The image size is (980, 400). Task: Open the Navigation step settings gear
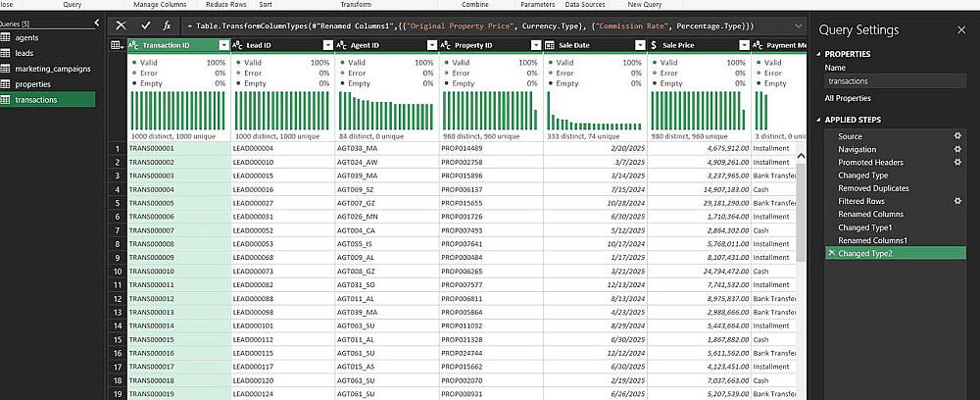tap(956, 149)
